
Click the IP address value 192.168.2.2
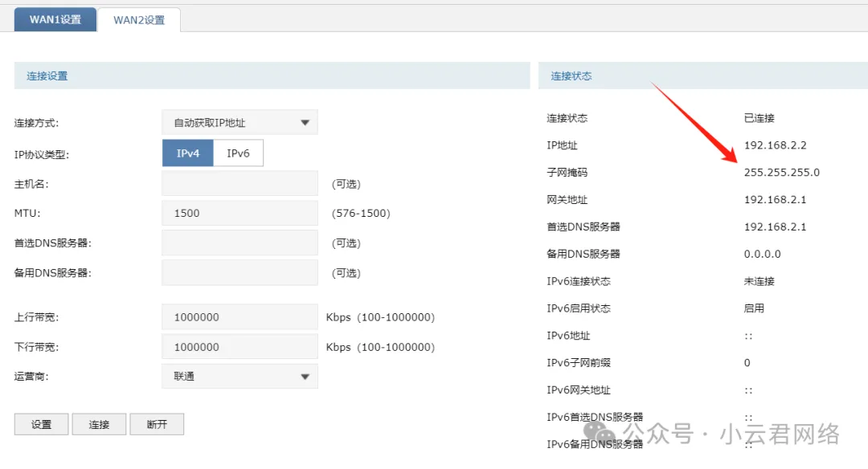coord(775,145)
